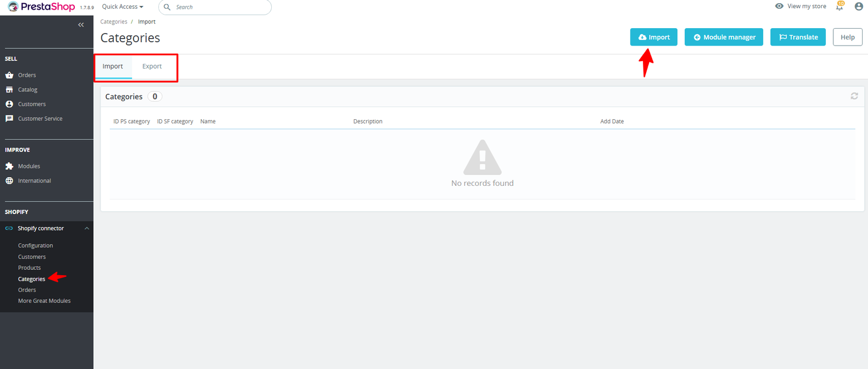This screenshot has height=369, width=868.
Task: Click the Orders basket icon in Sell
Action: (9, 75)
